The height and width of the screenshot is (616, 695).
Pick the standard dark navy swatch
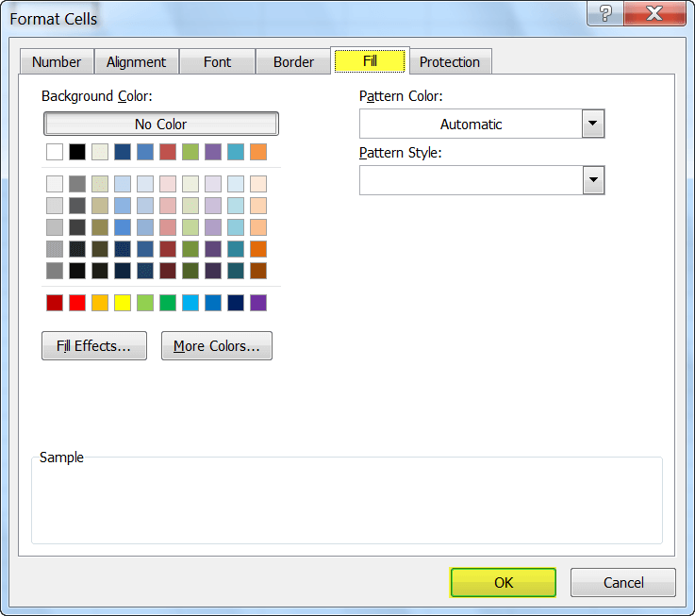[236, 303]
